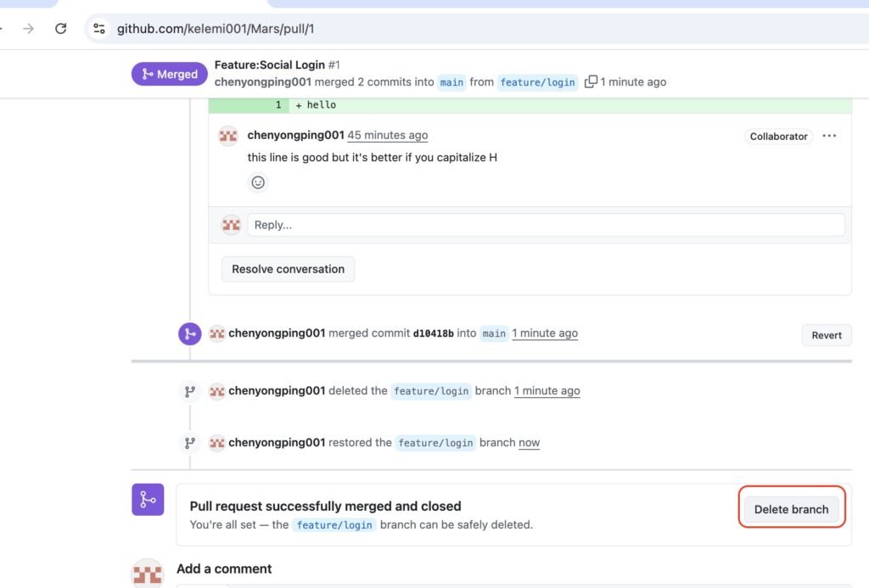Open comment options three-dot menu
869x588 pixels.
click(x=829, y=136)
